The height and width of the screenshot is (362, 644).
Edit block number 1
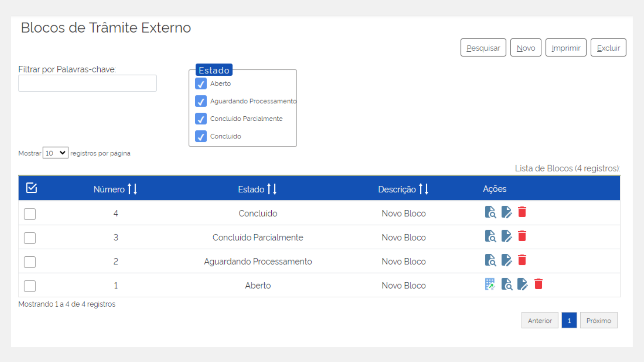click(x=522, y=284)
